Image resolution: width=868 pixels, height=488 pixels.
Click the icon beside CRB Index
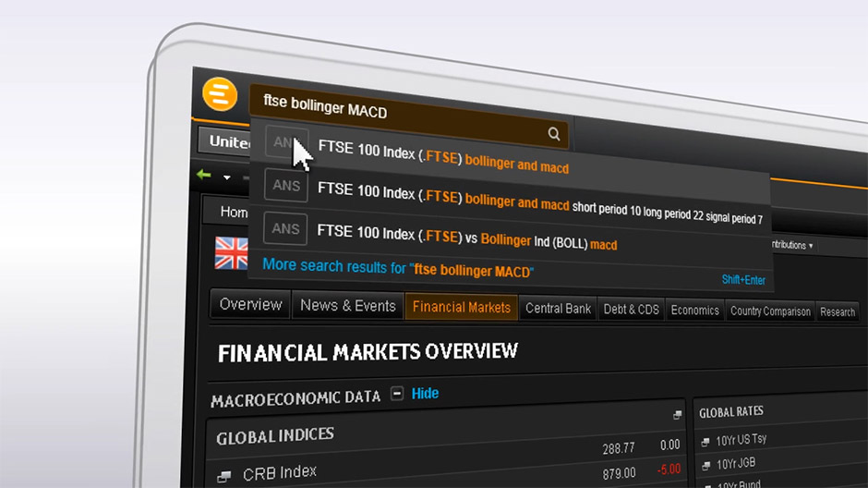(x=224, y=476)
